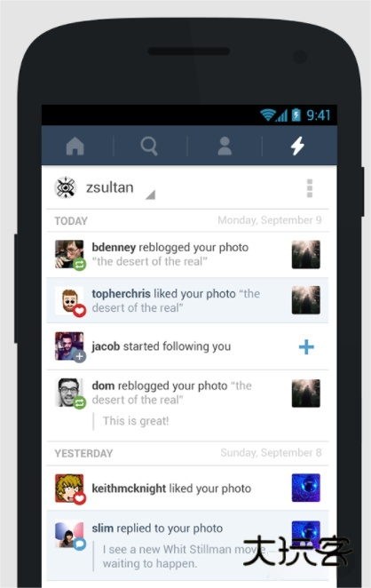Tap topherchris avatar with heart badge
The image size is (371, 588).
[70, 301]
